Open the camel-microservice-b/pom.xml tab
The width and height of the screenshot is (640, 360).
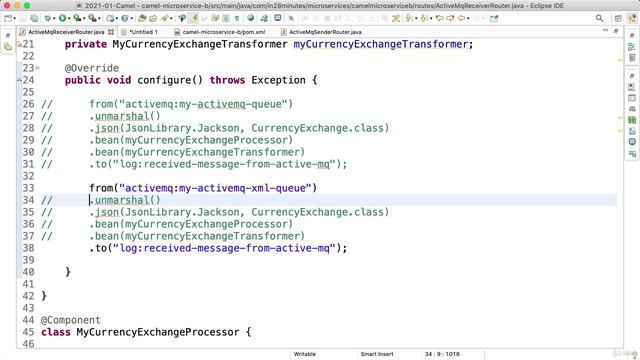(x=224, y=32)
